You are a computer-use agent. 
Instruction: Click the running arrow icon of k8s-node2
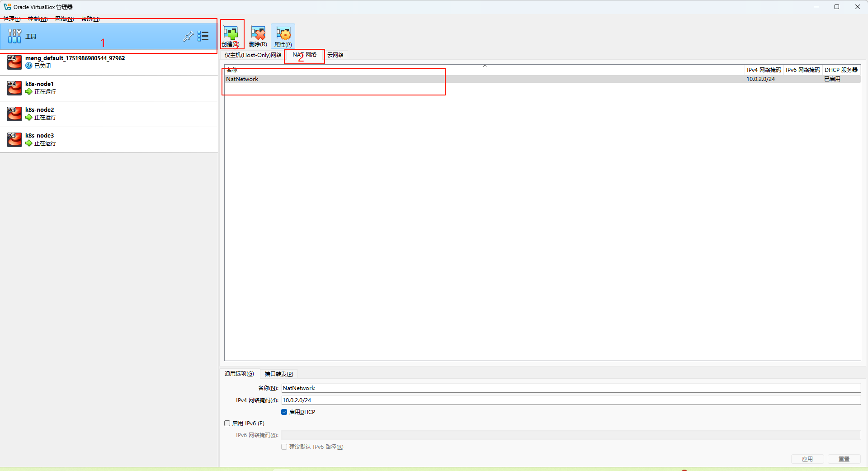[x=29, y=117]
